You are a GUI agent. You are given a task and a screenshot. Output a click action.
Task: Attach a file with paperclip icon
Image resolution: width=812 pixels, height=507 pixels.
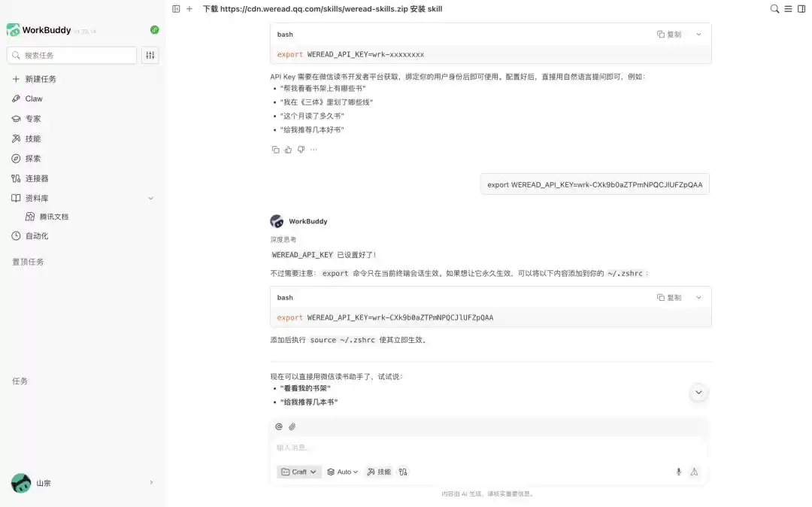292,427
